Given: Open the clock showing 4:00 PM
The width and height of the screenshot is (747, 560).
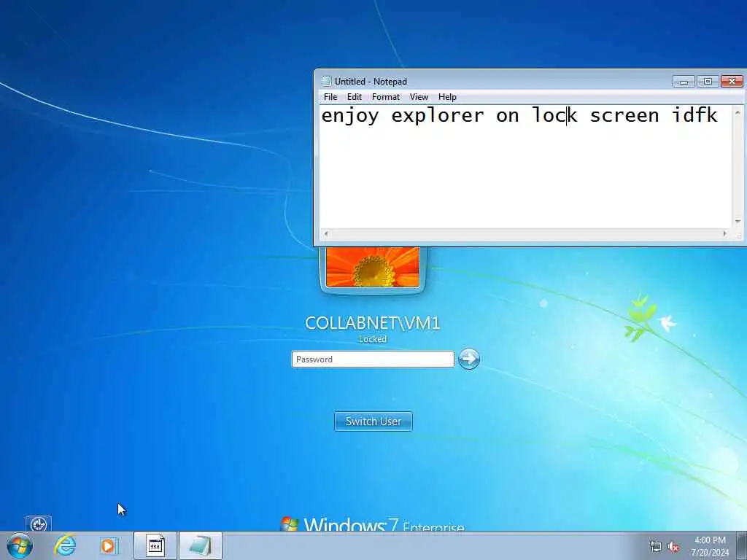Looking at the screenshot, I should point(710,546).
